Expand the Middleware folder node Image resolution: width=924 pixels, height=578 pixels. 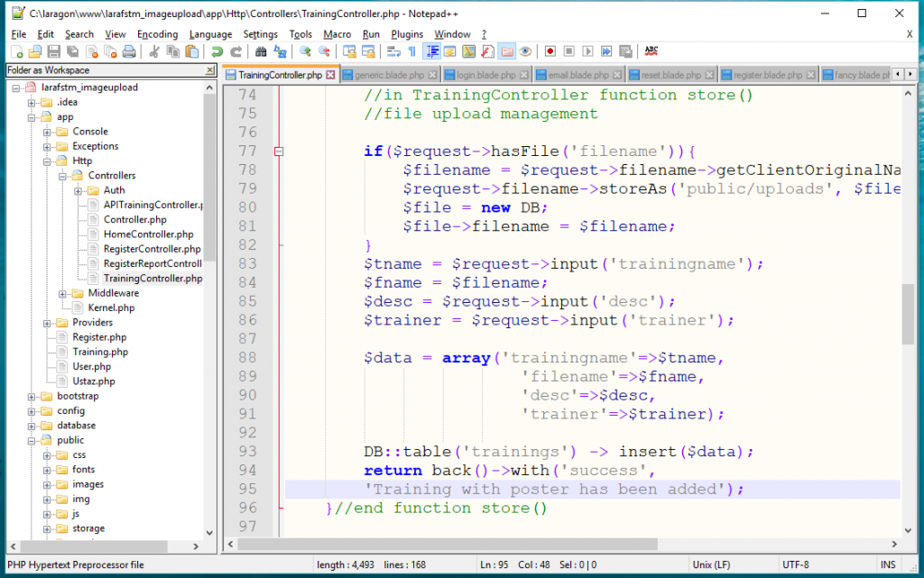(64, 293)
